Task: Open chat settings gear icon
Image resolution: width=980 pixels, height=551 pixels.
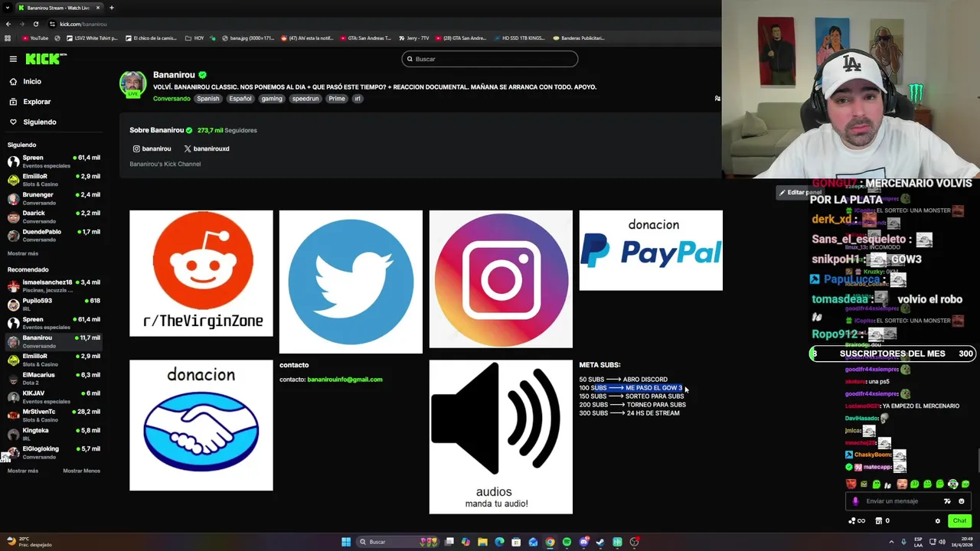Action: pyautogui.click(x=938, y=521)
